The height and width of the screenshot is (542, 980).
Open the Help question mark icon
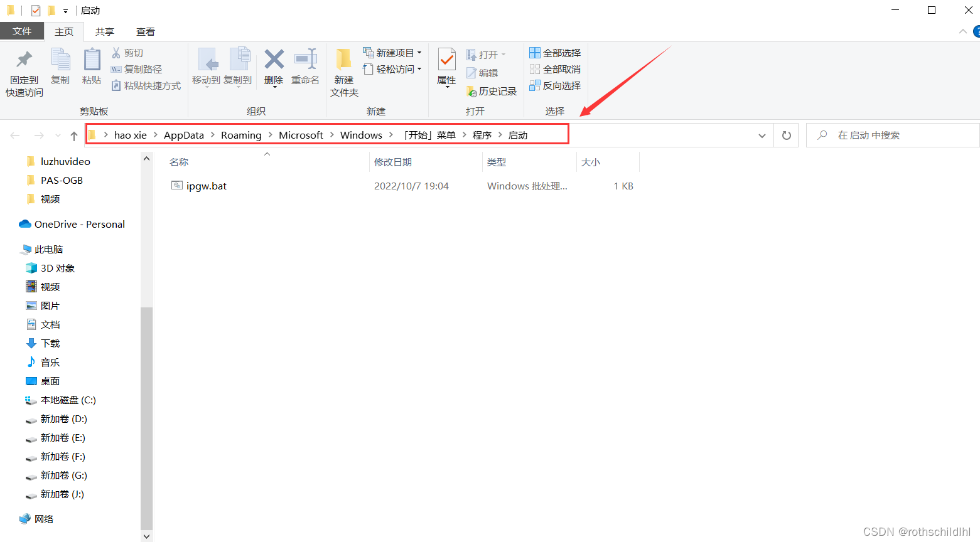coord(976,31)
